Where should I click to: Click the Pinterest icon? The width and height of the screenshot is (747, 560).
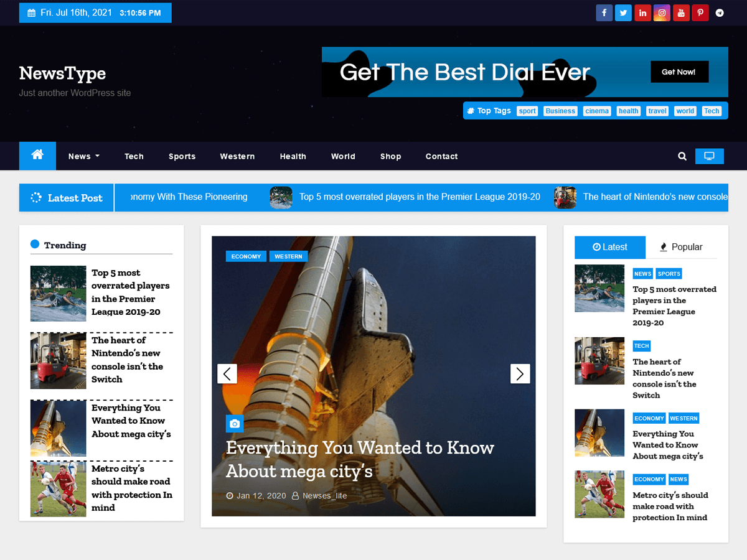(x=700, y=12)
